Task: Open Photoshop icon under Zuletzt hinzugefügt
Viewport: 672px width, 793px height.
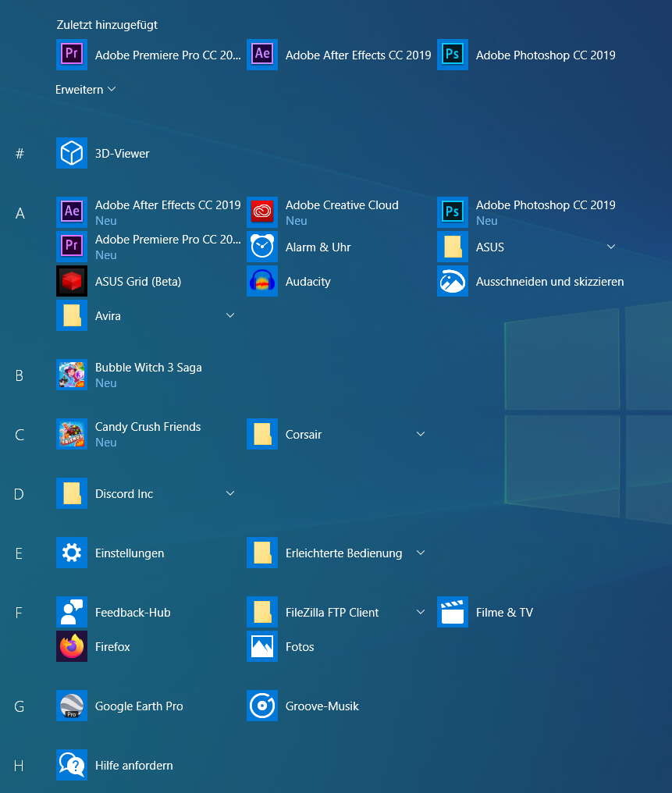Action: point(453,55)
